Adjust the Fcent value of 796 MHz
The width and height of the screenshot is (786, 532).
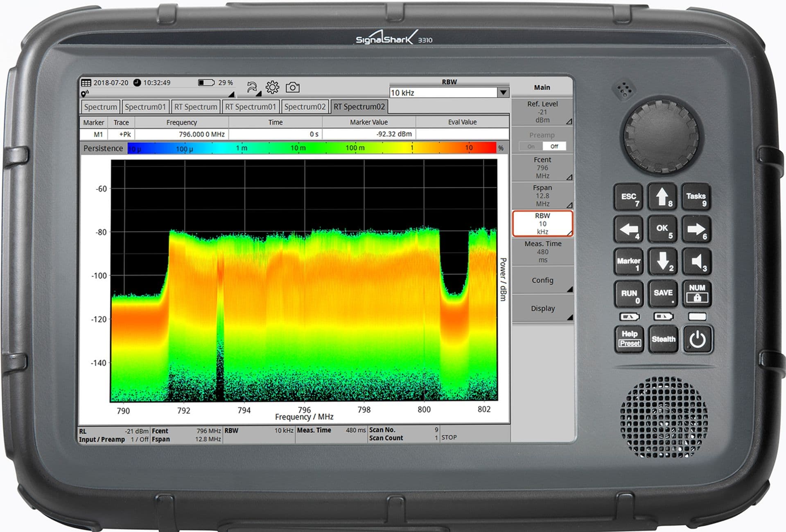coord(543,168)
